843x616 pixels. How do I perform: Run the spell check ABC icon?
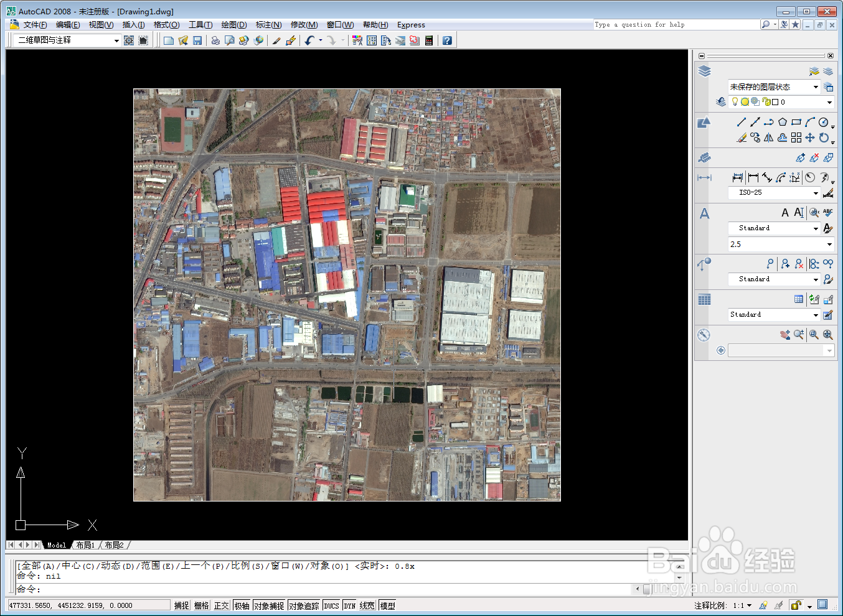click(x=828, y=213)
